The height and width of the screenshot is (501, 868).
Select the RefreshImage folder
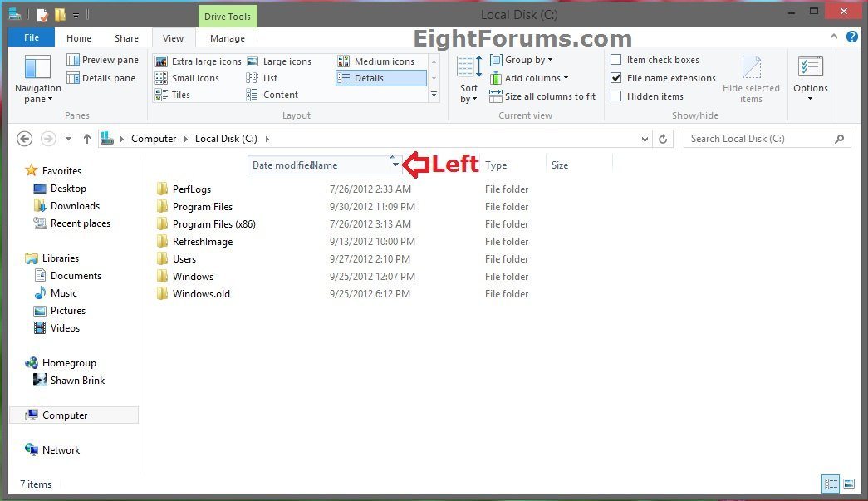coord(203,242)
